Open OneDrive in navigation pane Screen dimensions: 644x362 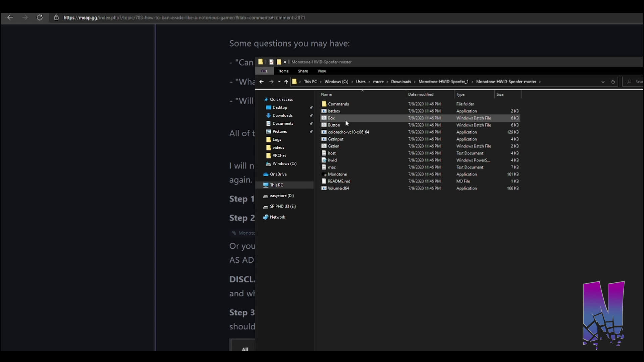[278, 174]
